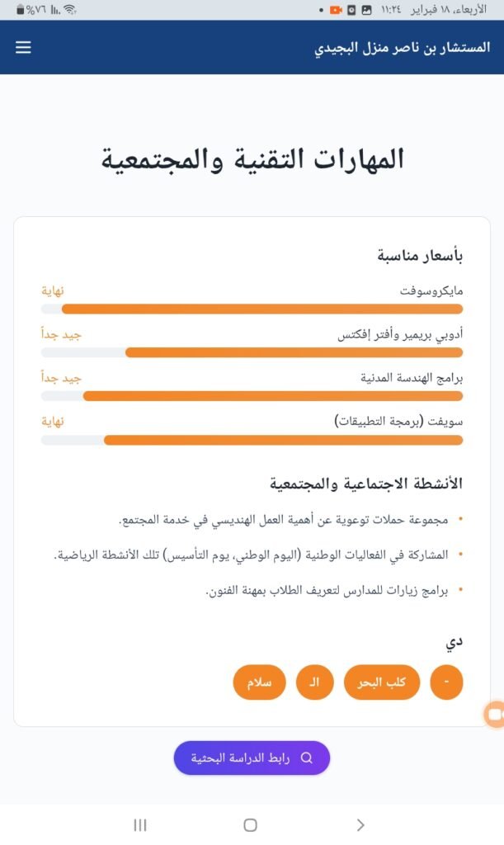This screenshot has width=504, height=845.
Task: Click the مايكروسوفت skill progress bar
Action: point(252,309)
